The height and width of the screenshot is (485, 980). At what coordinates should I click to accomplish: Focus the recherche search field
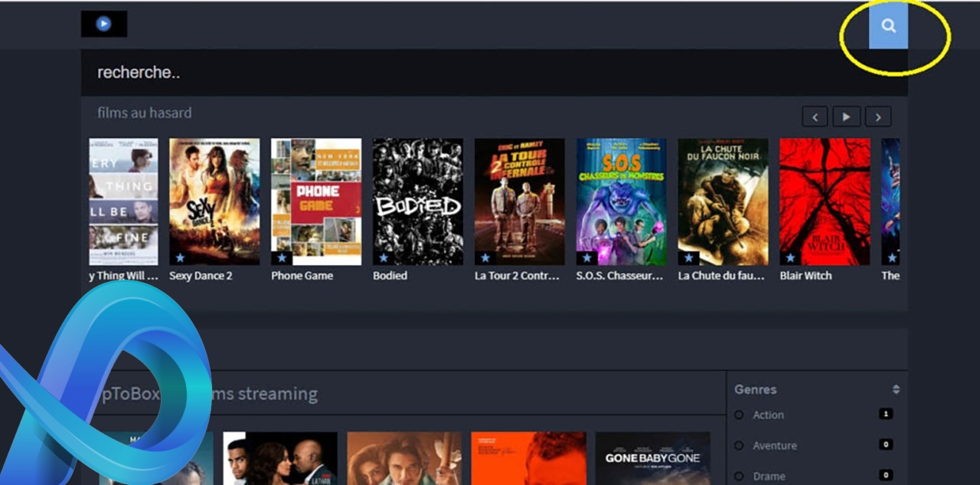(x=494, y=73)
